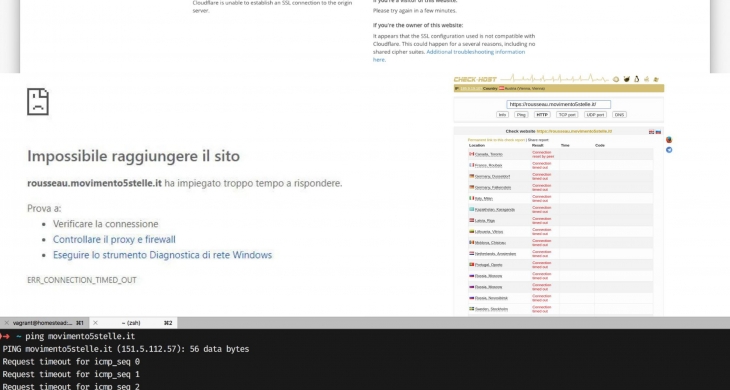Click the Ping check button

click(521, 114)
